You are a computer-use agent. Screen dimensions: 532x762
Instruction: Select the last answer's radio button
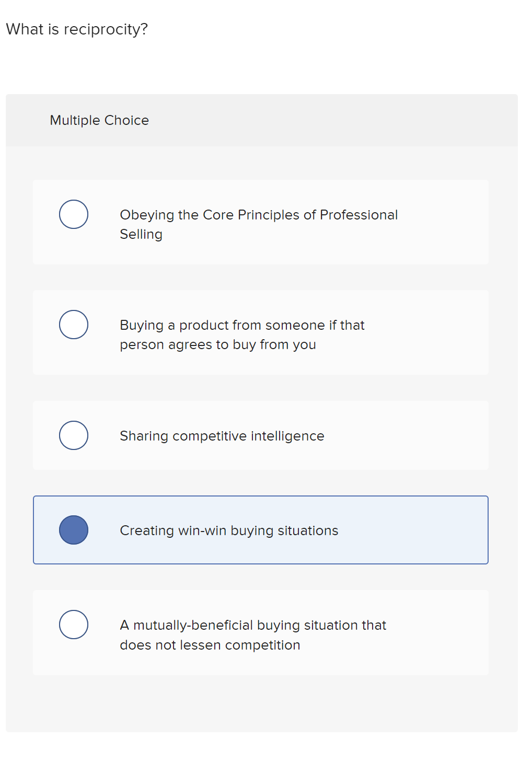[74, 624]
